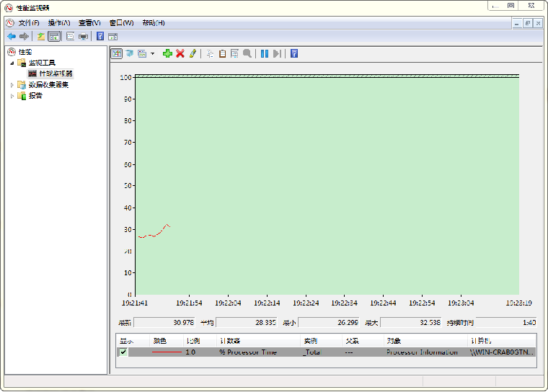Select 性能监视器 in the tree
This screenshot has width=548, height=392.
pos(56,73)
